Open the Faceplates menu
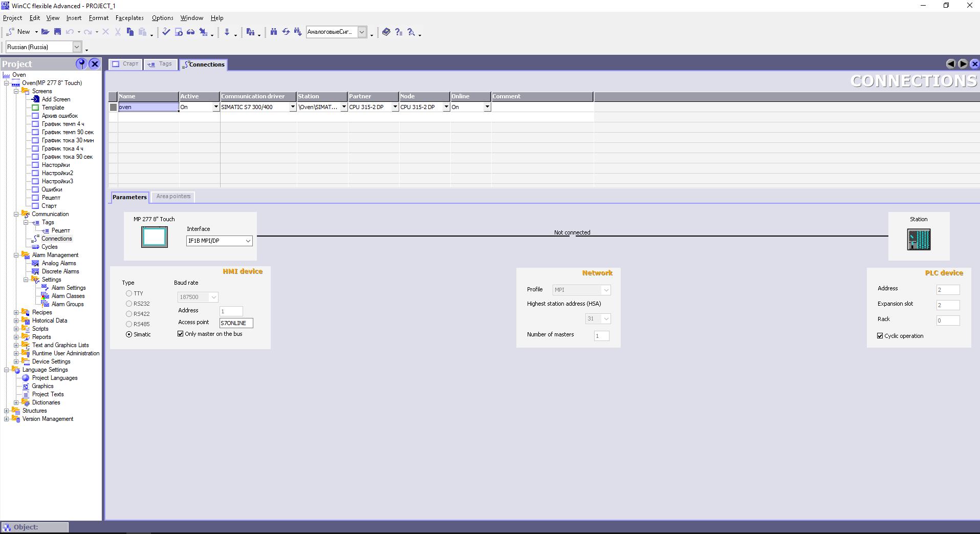This screenshot has width=980, height=534. tap(129, 18)
